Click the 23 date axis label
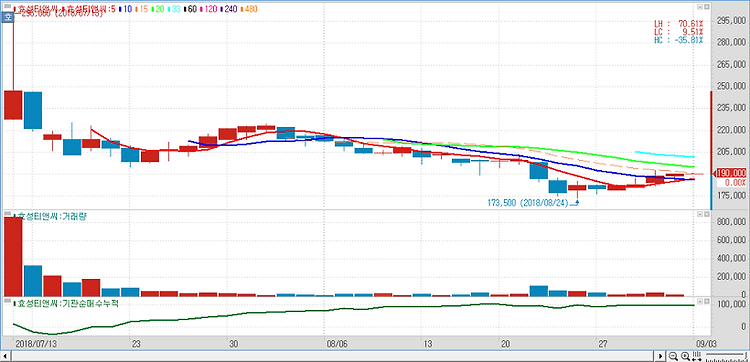The image size is (750, 362). click(x=136, y=343)
